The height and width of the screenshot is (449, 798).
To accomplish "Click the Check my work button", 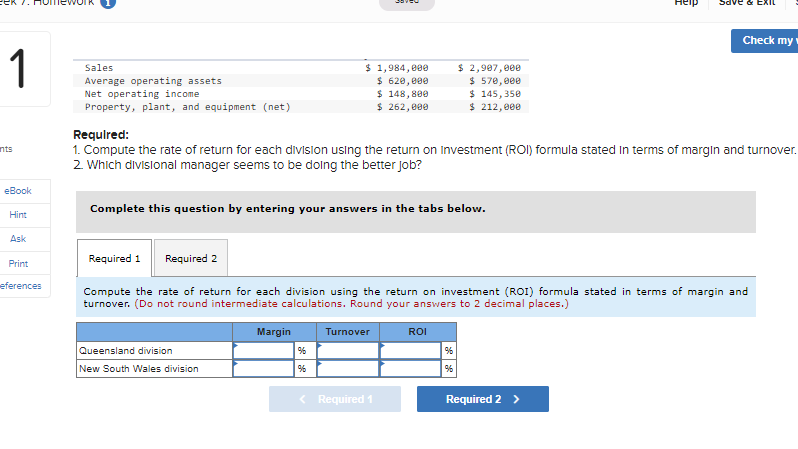I will point(764,41).
